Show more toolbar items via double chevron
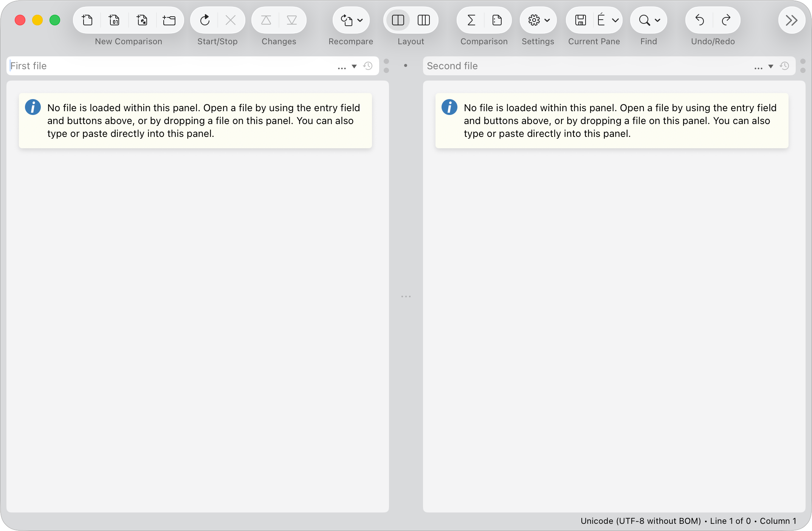The width and height of the screenshot is (812, 531). (792, 20)
